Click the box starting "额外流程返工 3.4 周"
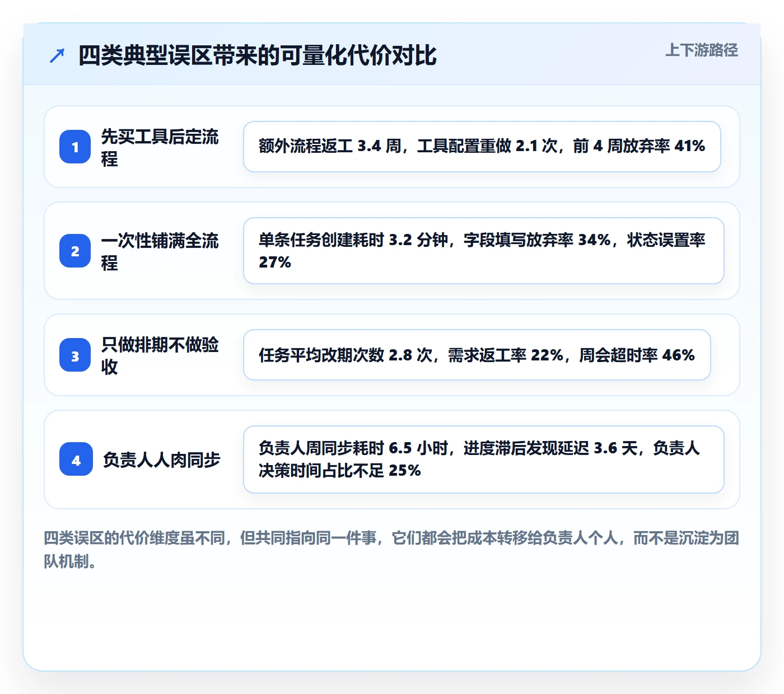784x694 pixels. [482, 147]
